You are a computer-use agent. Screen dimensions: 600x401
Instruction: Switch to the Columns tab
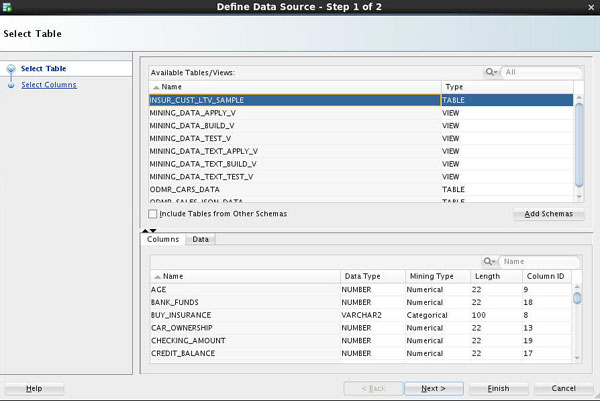point(163,239)
